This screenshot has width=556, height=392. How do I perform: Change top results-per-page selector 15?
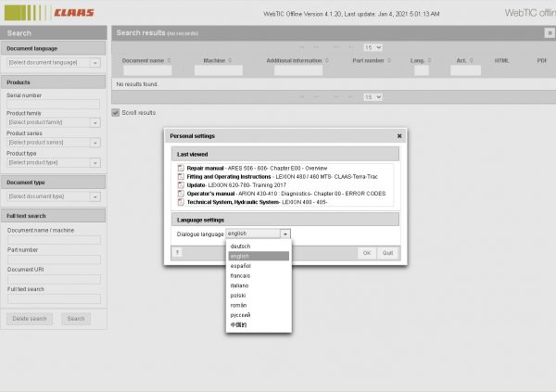point(373,47)
